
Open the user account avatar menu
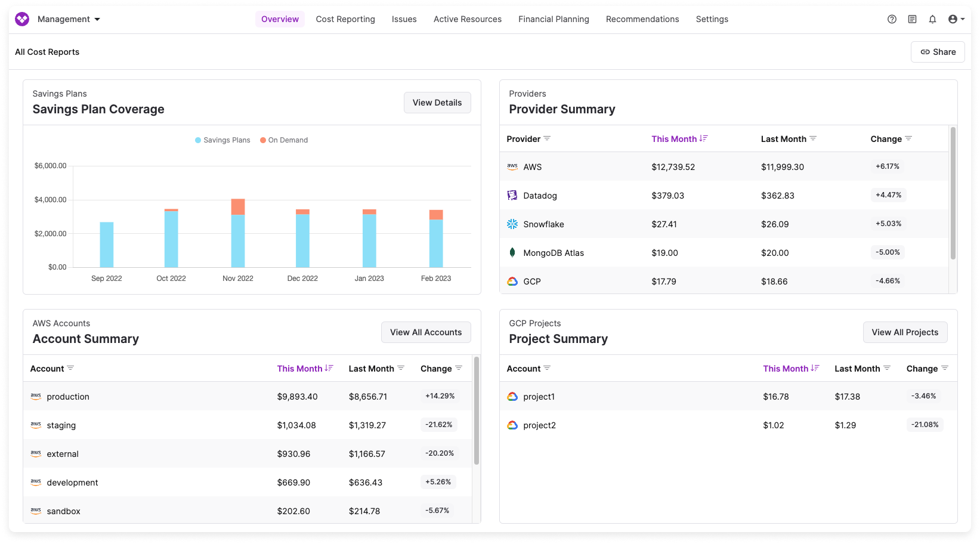tap(956, 19)
